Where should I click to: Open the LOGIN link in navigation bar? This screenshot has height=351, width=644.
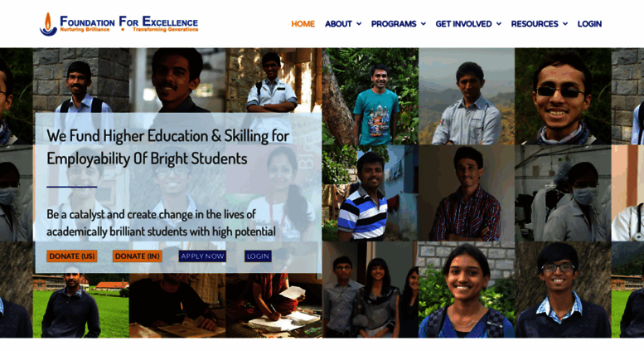pos(589,24)
